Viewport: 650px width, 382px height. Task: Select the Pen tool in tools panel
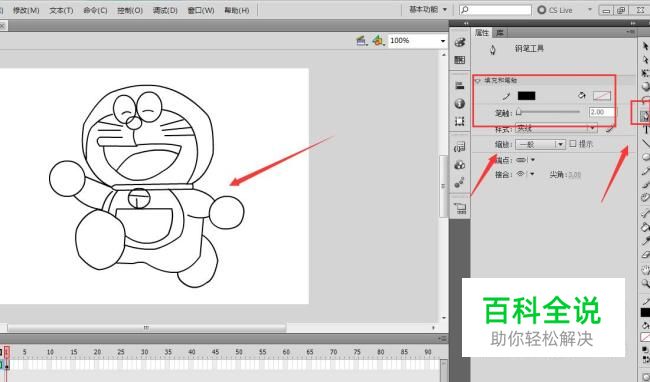point(645,116)
